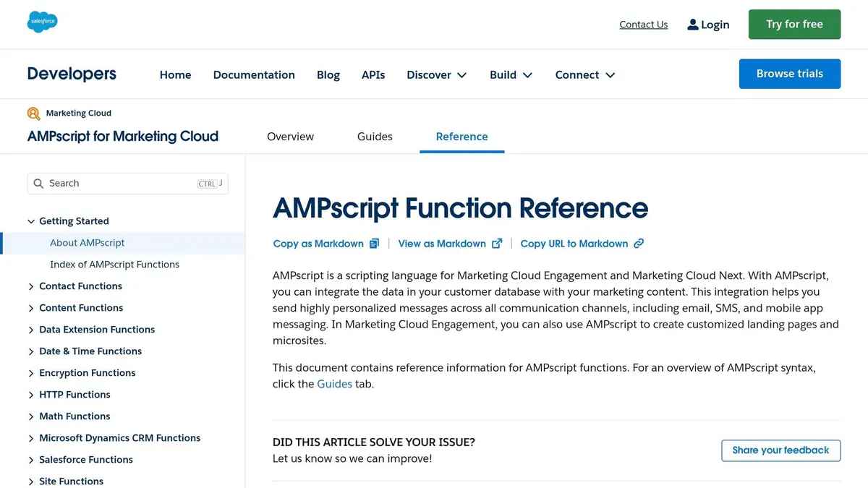
Task: Click the Developers site title
Action: 72,74
